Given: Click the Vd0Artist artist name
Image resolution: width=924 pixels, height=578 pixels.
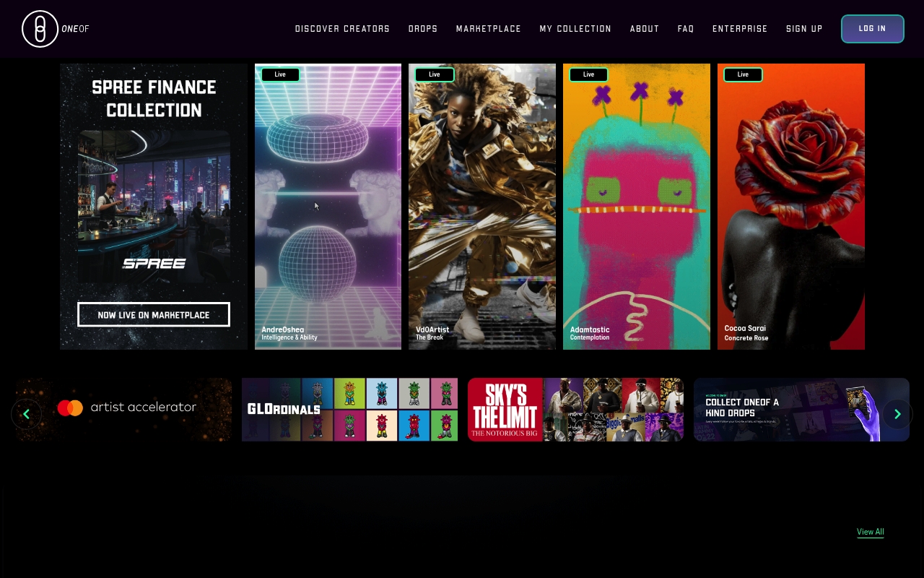Looking at the screenshot, I should tap(432, 329).
